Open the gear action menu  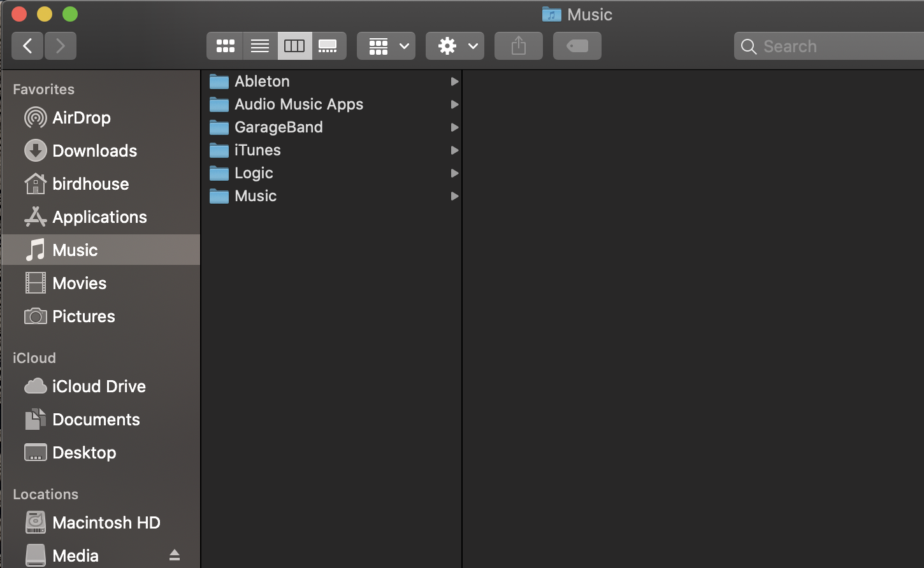[x=455, y=46]
